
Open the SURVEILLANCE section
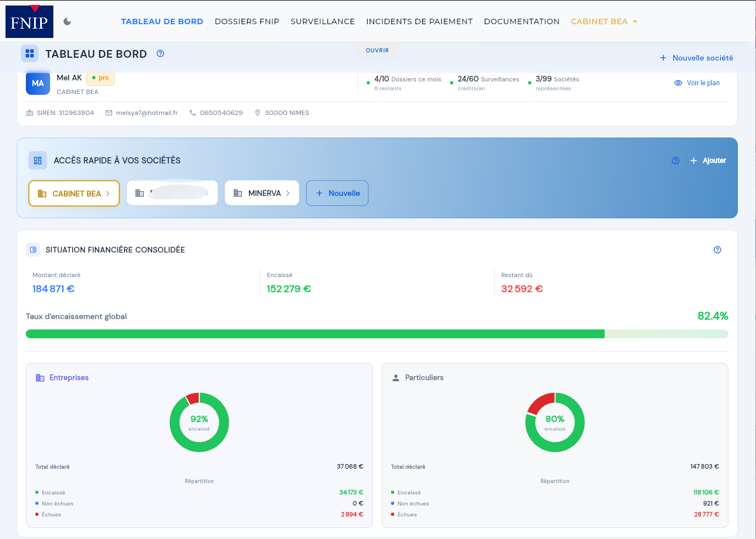[322, 21]
